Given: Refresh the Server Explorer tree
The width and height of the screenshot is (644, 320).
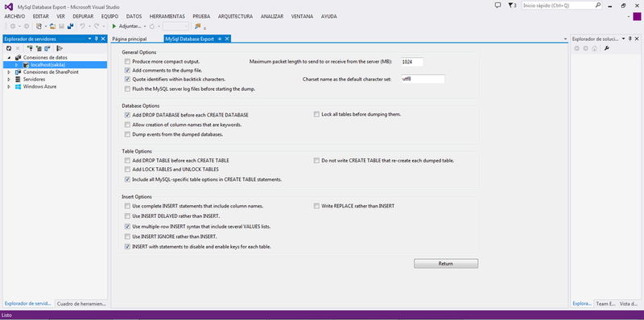Looking at the screenshot, I should pos(9,48).
